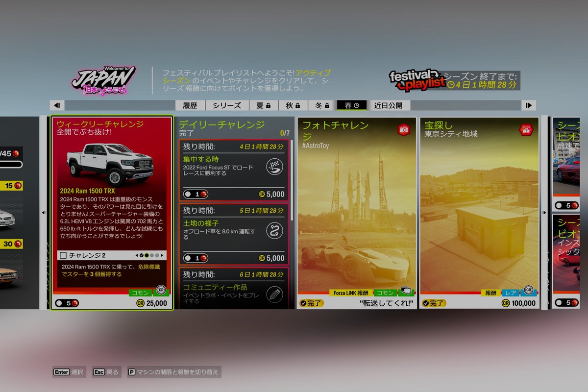Click the CR coin beside 5,000 in 土地の様子

pyautogui.click(x=262, y=258)
